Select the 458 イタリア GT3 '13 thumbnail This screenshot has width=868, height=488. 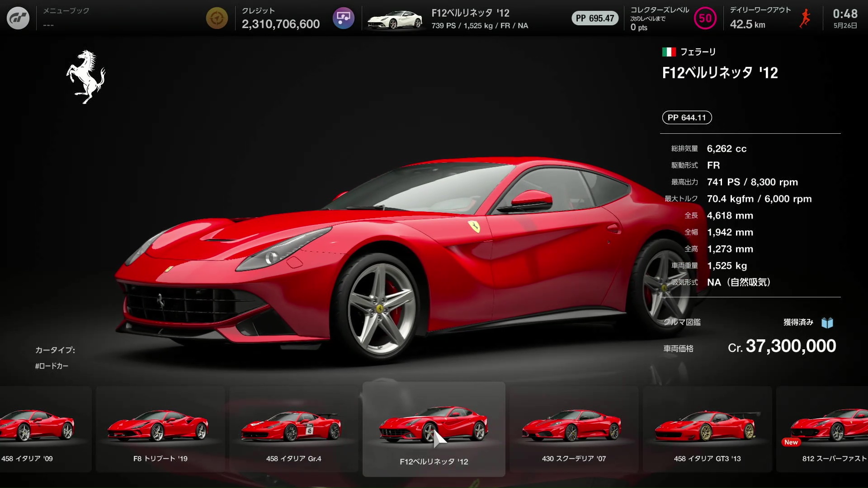coord(708,429)
